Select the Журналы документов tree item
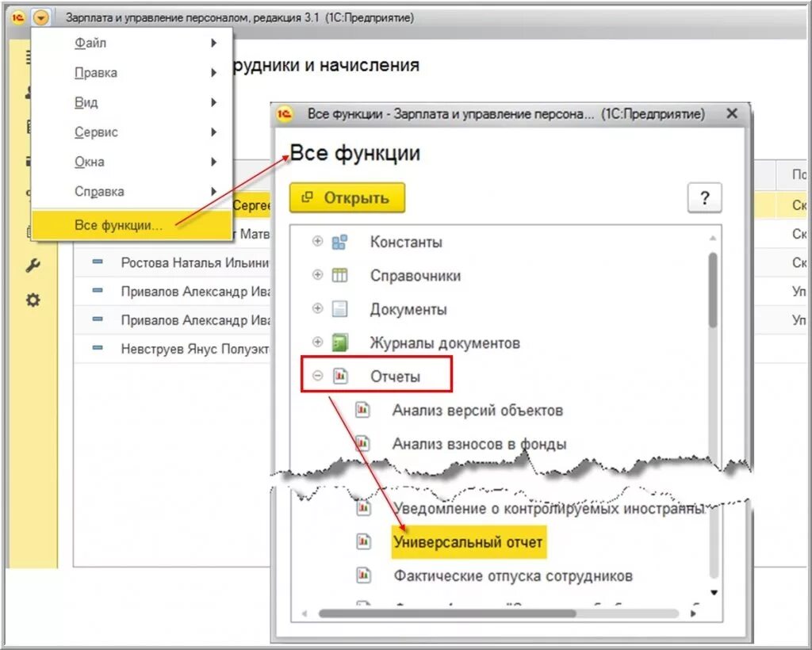 coord(445,343)
